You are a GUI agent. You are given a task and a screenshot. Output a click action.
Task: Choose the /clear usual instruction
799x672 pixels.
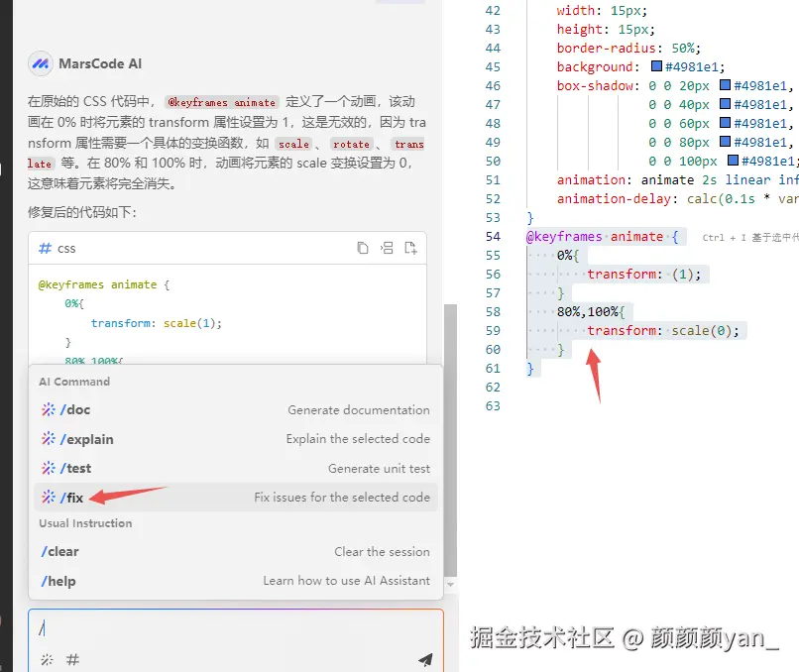pyautogui.click(x=235, y=552)
